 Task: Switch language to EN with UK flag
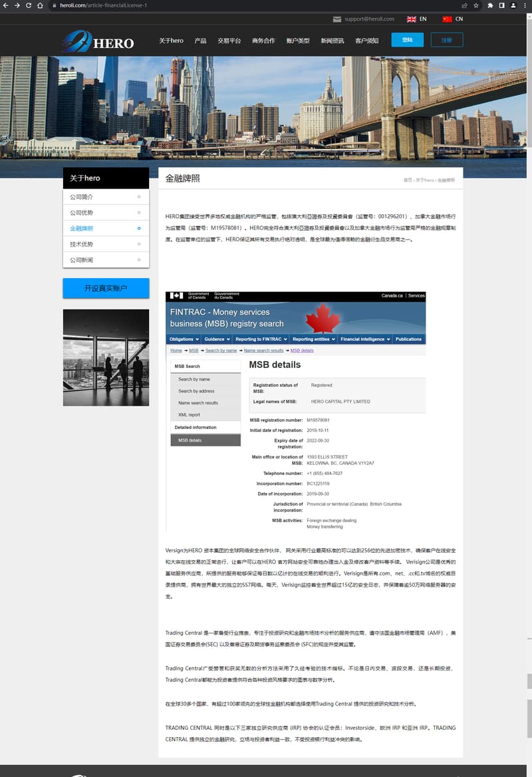416,19
